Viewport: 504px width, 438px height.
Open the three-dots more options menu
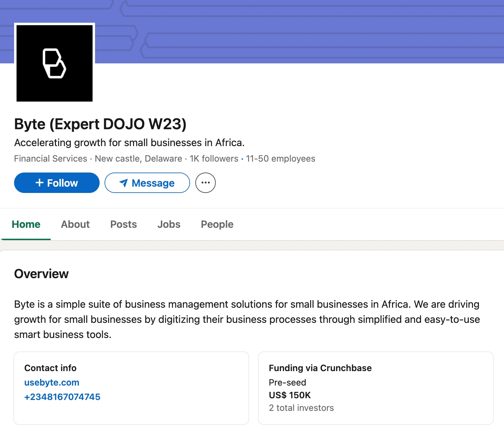tap(206, 183)
